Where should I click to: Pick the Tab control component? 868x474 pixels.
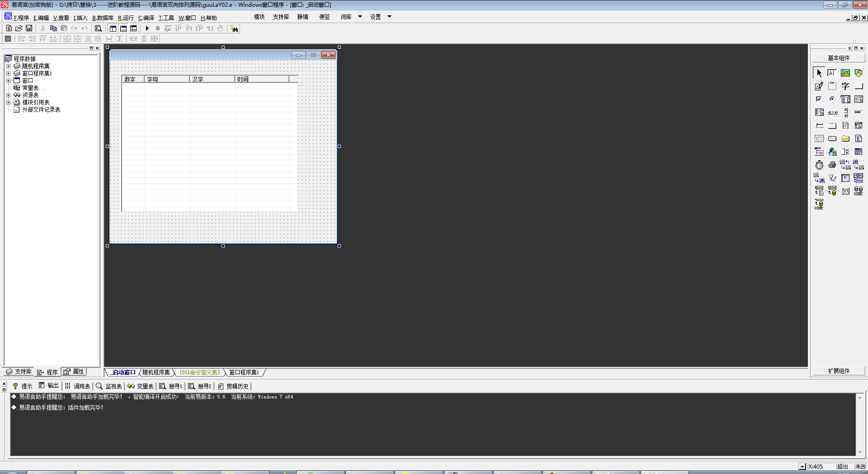(x=832, y=125)
